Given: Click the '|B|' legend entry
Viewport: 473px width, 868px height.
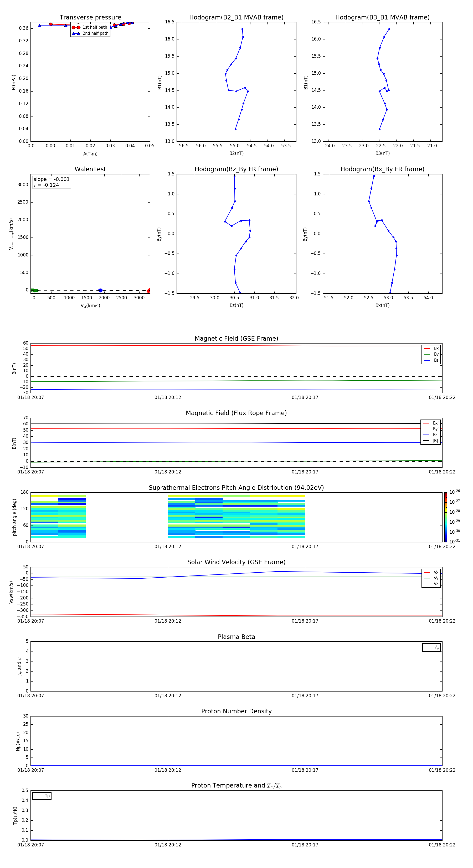Looking at the screenshot, I should click(x=431, y=441).
